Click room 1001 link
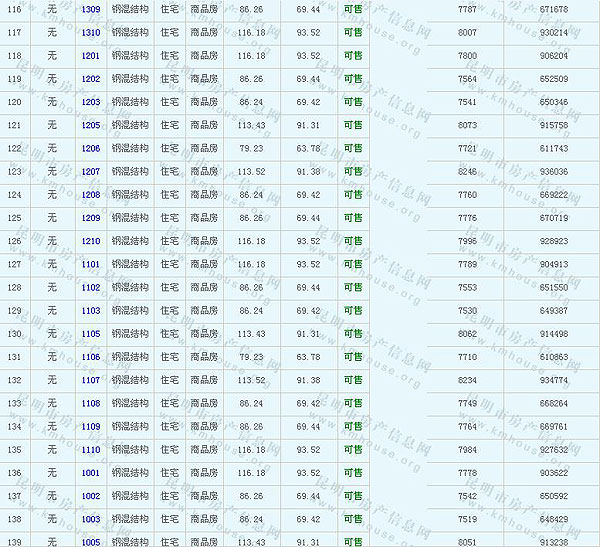 pyautogui.click(x=91, y=473)
